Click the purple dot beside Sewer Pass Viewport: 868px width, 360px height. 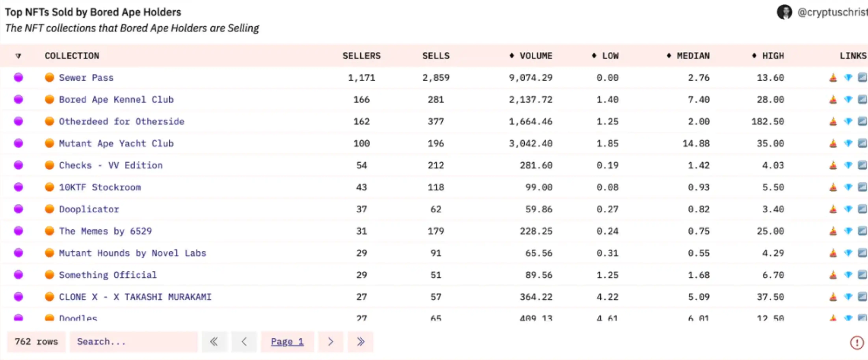pos(19,77)
